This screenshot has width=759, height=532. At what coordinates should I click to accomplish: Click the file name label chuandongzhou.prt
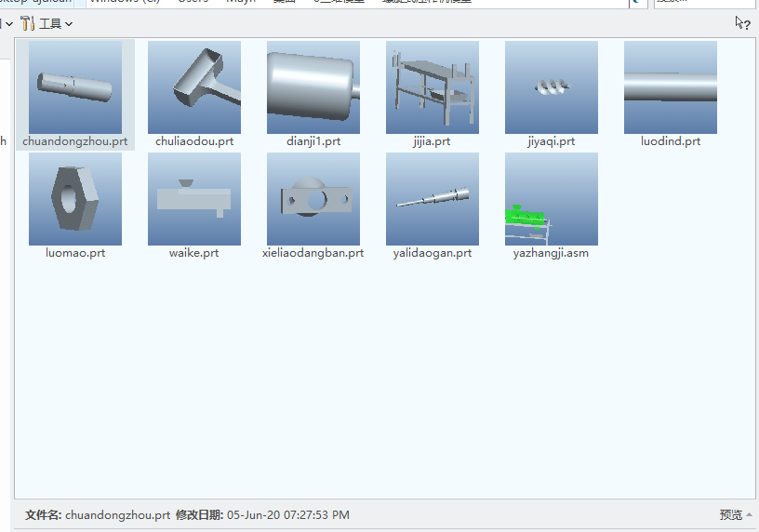click(x=75, y=141)
